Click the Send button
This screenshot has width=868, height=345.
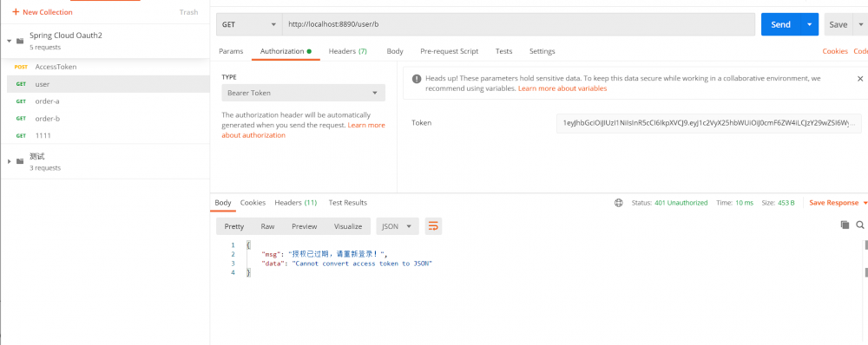click(x=780, y=24)
